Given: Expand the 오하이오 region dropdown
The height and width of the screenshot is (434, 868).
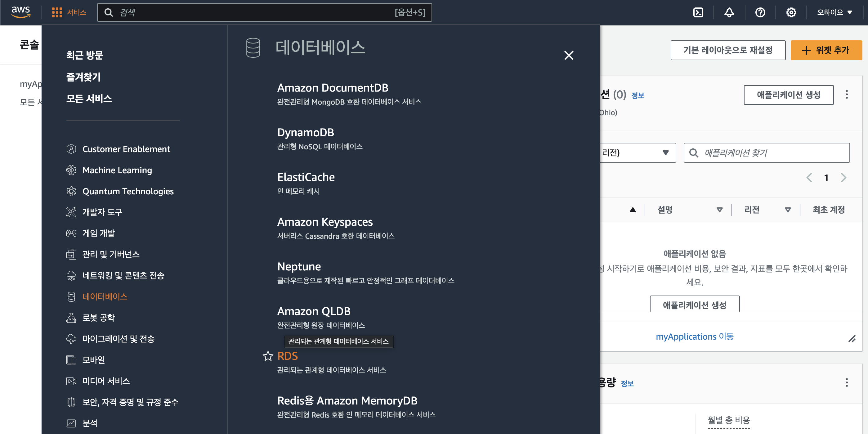Looking at the screenshot, I should pos(834,12).
